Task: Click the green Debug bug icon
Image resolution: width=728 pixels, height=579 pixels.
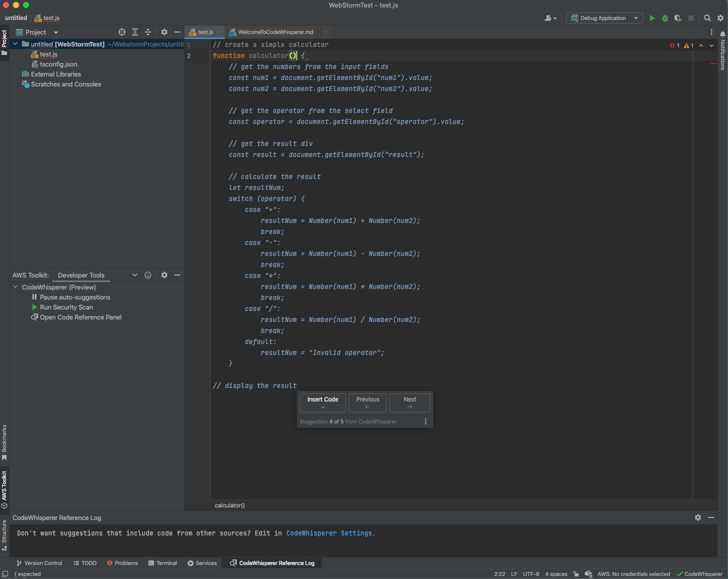Action: click(665, 18)
